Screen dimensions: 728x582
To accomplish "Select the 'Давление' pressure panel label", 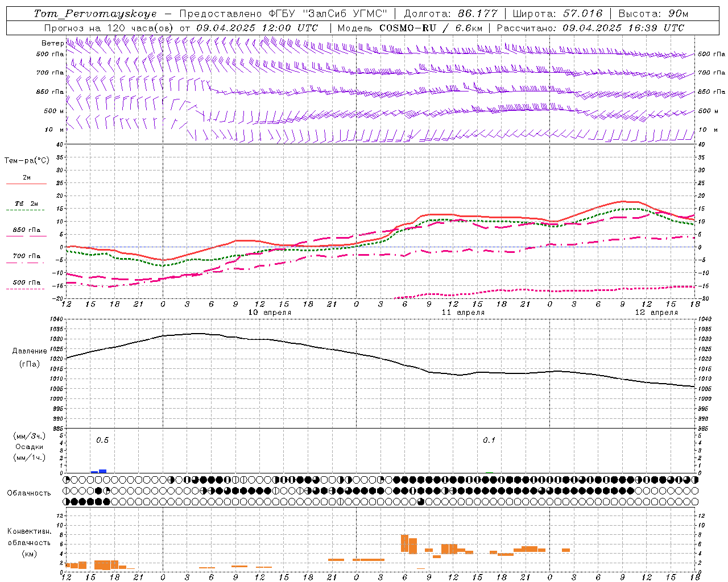I will click(x=30, y=351).
